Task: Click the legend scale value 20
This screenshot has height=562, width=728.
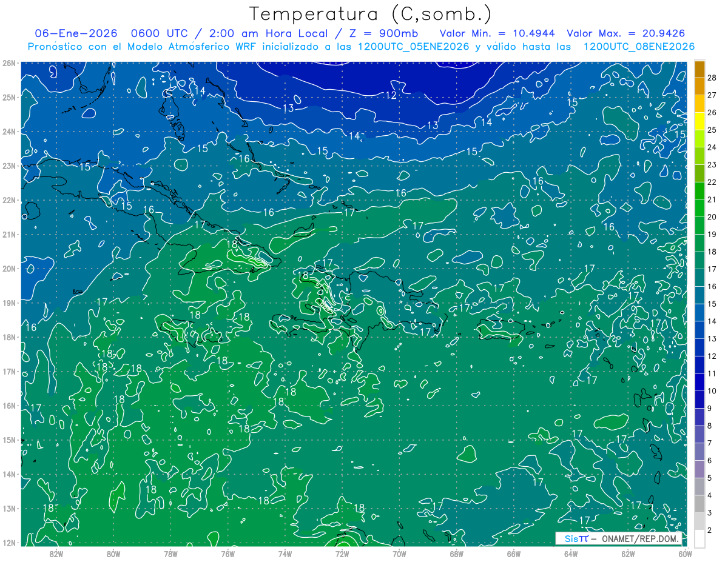Action: click(712, 217)
